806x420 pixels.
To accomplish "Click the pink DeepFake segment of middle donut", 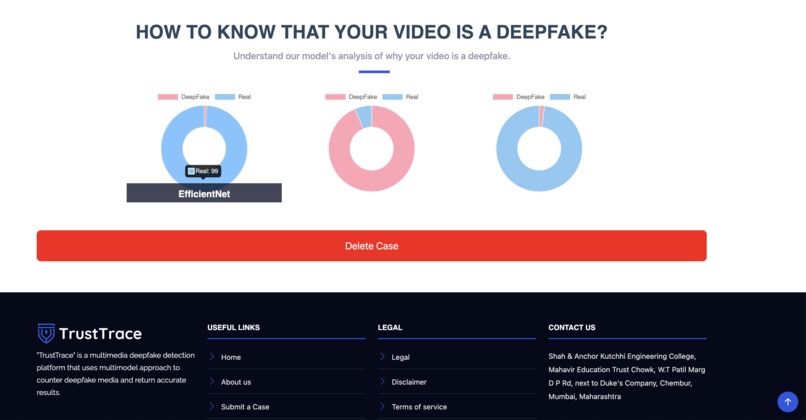I will pos(371,181).
